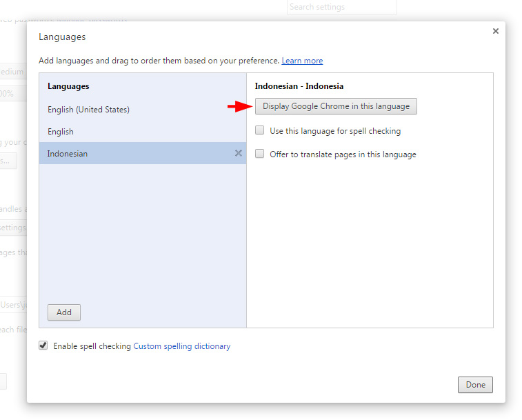Remove Indonesian from the languages list
Screen dimensions: 522x420
pyautogui.click(x=239, y=153)
